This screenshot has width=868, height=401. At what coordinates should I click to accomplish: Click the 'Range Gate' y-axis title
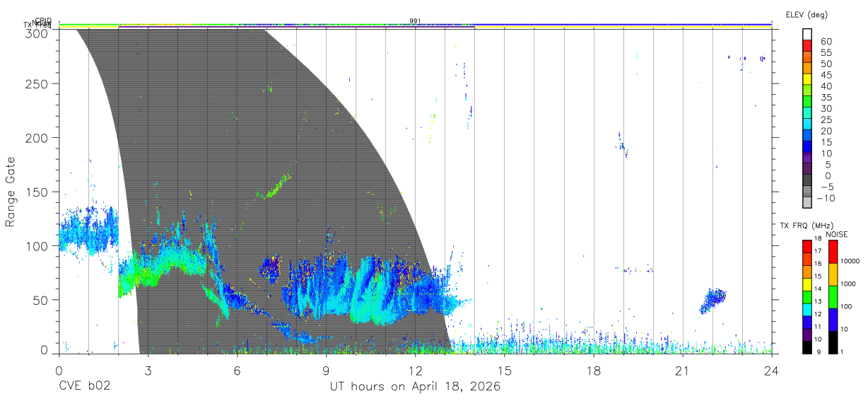click(x=11, y=192)
